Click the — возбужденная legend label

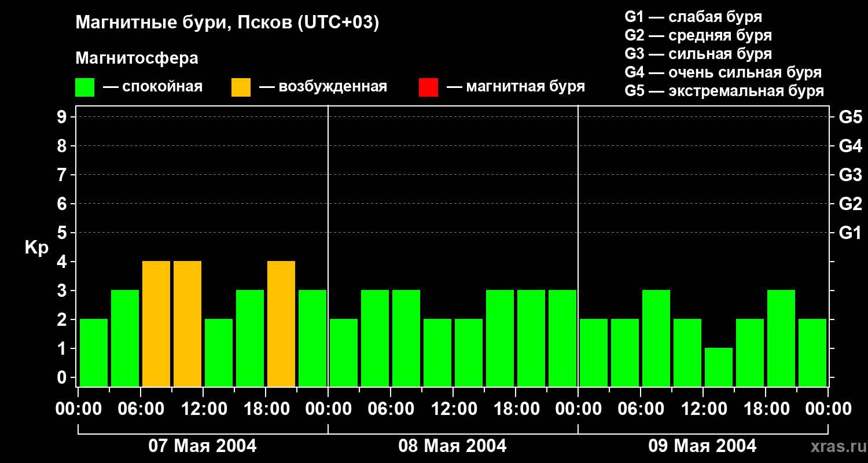323,87
